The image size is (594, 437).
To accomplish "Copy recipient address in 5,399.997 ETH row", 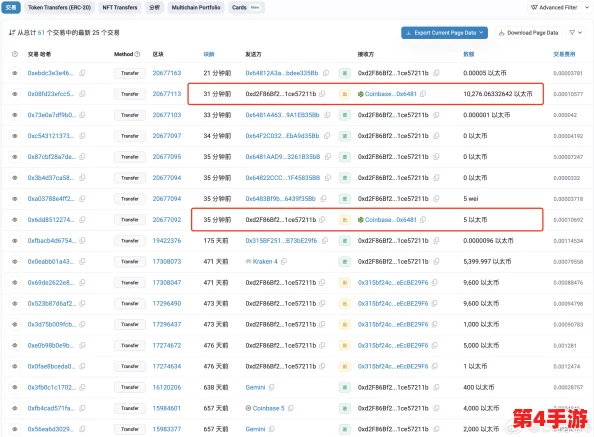I will pos(436,261).
